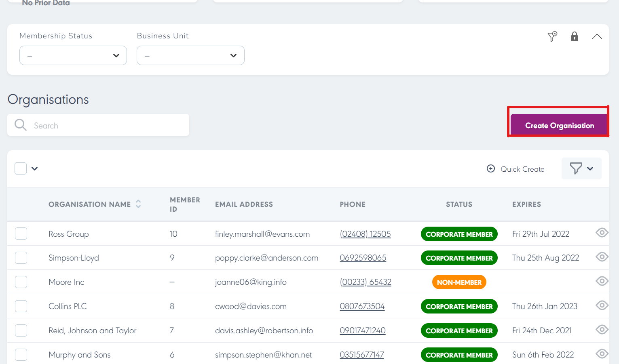The width and height of the screenshot is (619, 364).
Task: Click the Quick Create plus icon
Action: pyautogui.click(x=491, y=169)
